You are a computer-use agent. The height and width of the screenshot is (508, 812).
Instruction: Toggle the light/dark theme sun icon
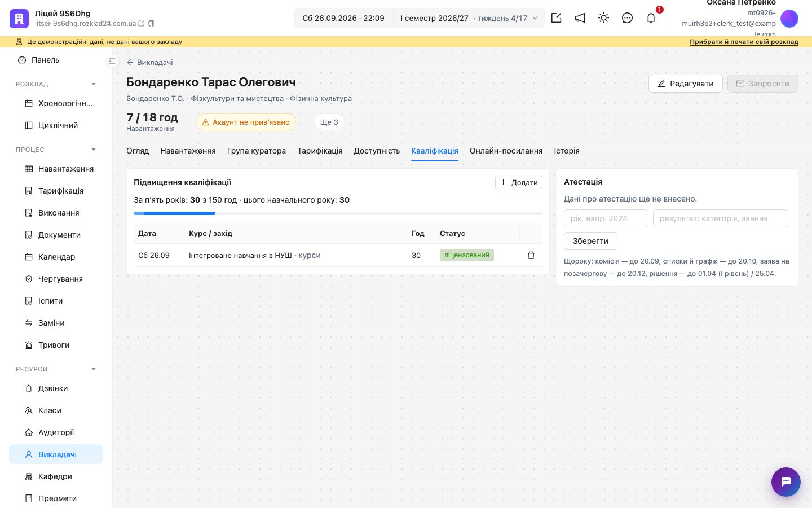603,18
